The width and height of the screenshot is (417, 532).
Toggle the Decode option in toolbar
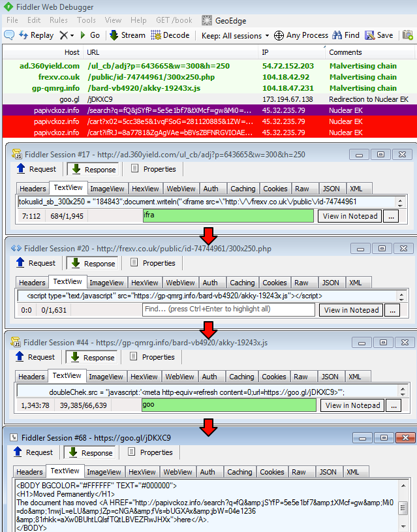(x=170, y=35)
